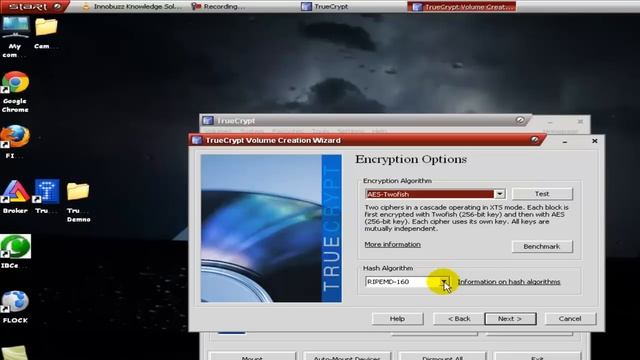Open Information on hash algorithms link
This screenshot has height=360, width=640.
pos(509,282)
